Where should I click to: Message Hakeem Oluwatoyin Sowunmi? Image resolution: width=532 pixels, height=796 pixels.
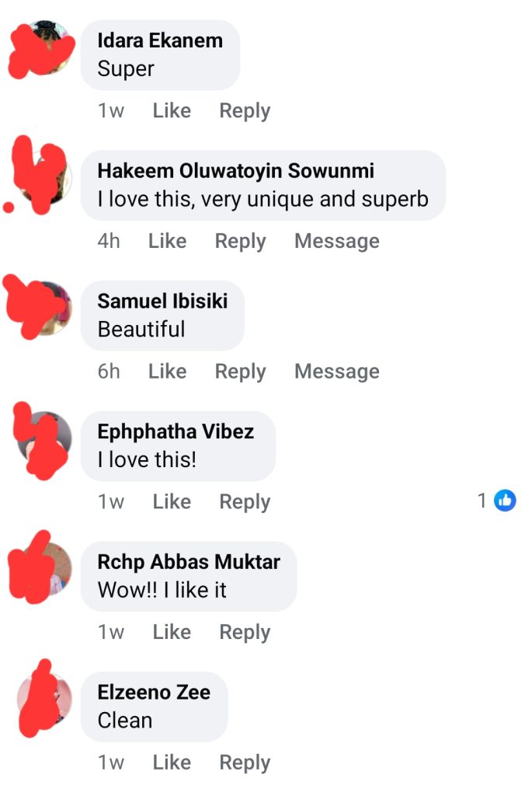336,242
